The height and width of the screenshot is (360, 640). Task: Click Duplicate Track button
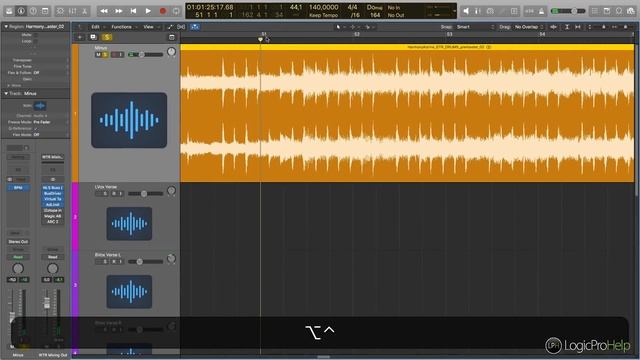pos(93,37)
